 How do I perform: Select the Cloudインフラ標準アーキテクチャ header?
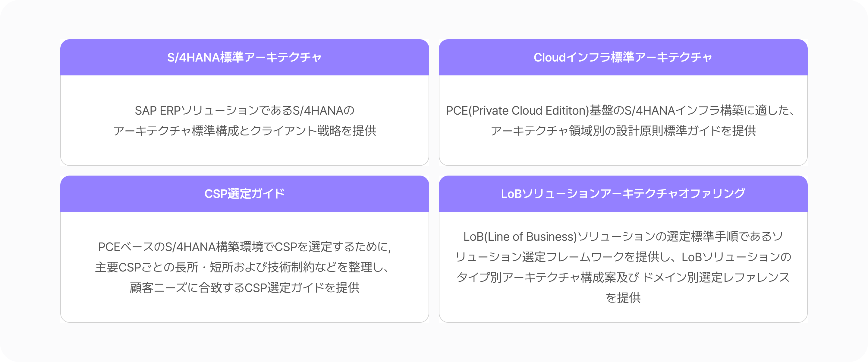(623, 57)
